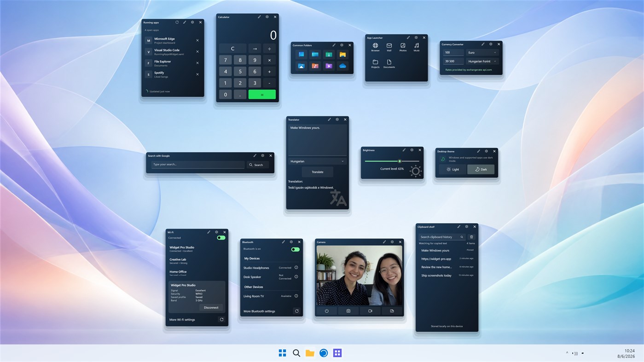The width and height of the screenshot is (644, 362).
Task: Open the OneDrive cloud folder in Common Folders
Action: click(342, 66)
